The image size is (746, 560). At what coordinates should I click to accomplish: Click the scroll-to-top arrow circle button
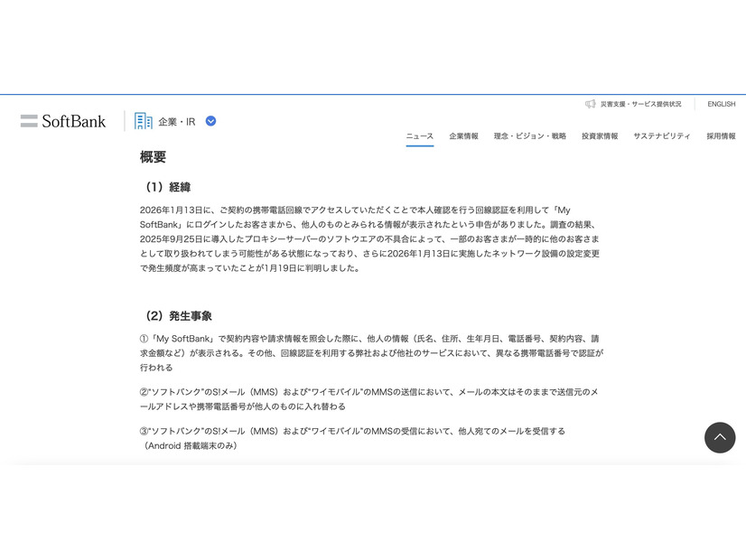click(x=720, y=437)
